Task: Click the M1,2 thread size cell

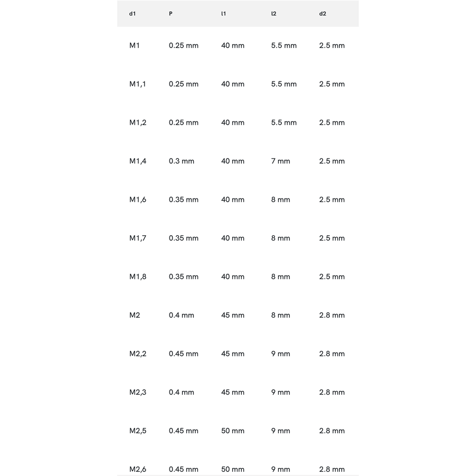Action: [138, 123]
